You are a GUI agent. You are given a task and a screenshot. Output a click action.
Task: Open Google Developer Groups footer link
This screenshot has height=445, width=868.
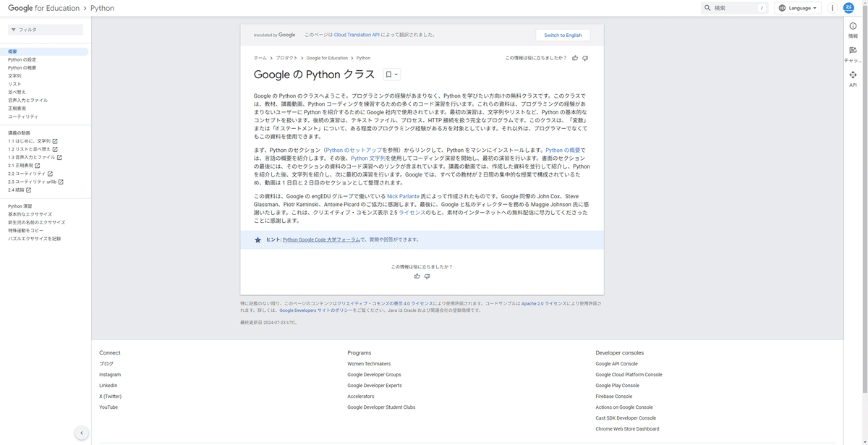click(x=374, y=375)
